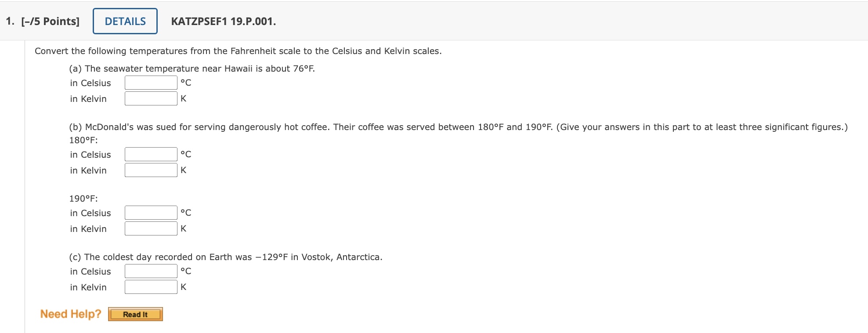This screenshot has width=868, height=333.
Task: Click the Read It help button
Action: [135, 314]
